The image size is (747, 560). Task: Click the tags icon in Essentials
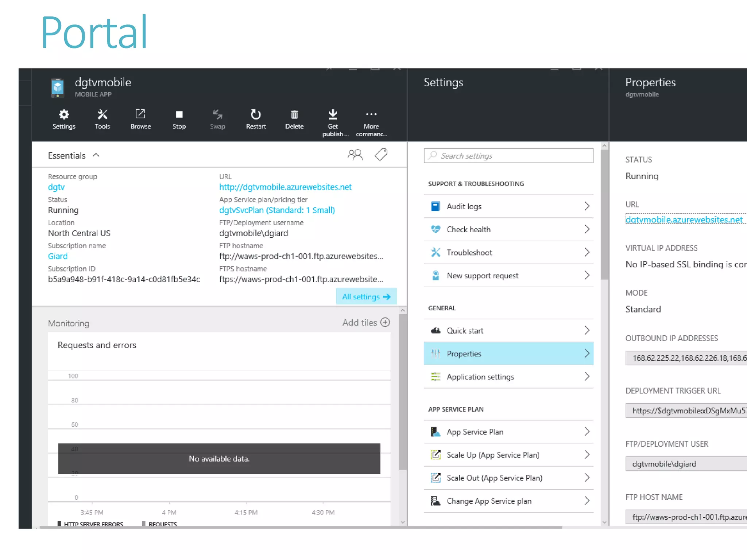[381, 155]
